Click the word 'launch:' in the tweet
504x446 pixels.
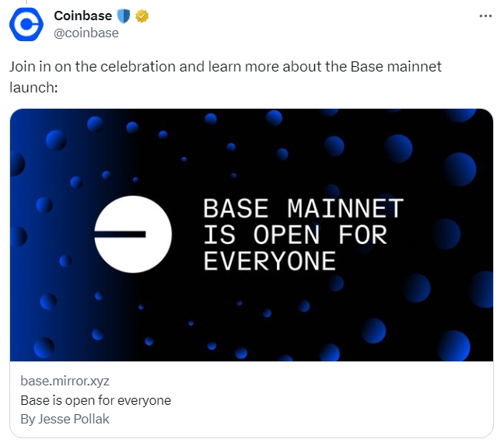point(33,87)
